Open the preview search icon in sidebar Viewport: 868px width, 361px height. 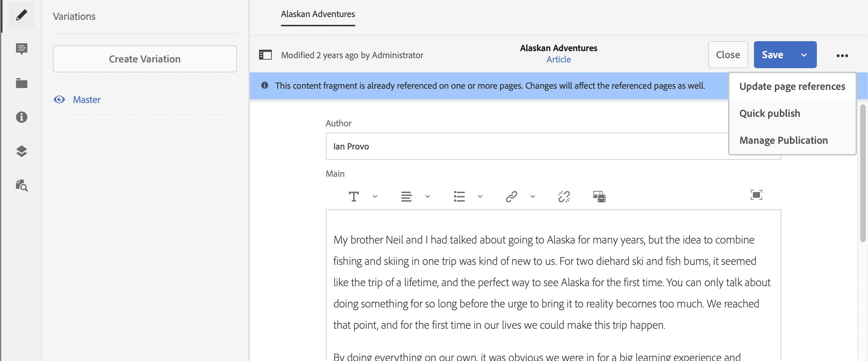click(x=22, y=185)
